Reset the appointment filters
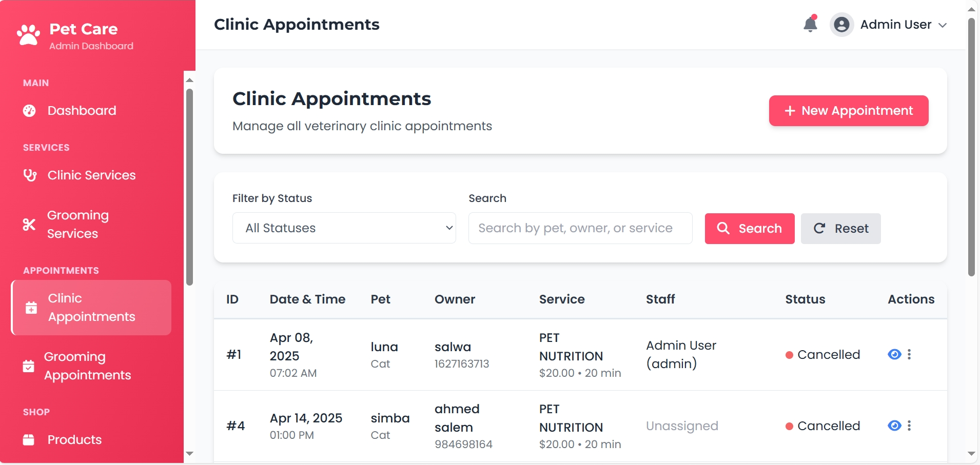 [840, 229]
